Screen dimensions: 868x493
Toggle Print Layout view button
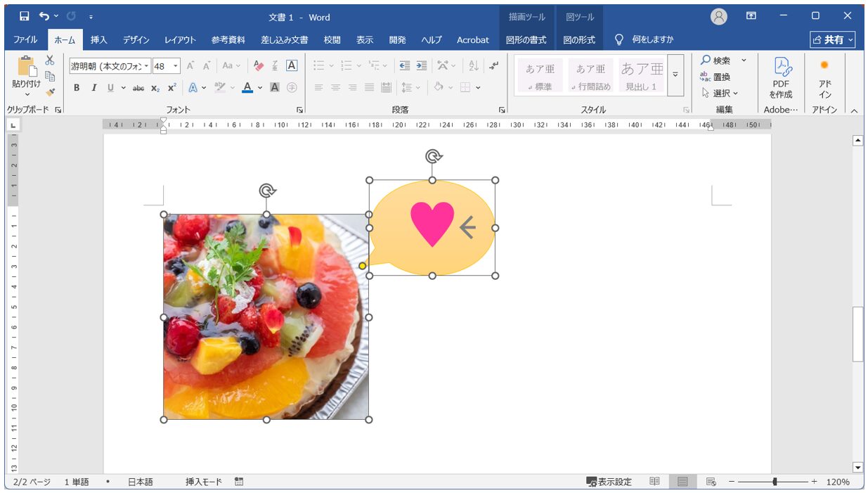coord(682,482)
